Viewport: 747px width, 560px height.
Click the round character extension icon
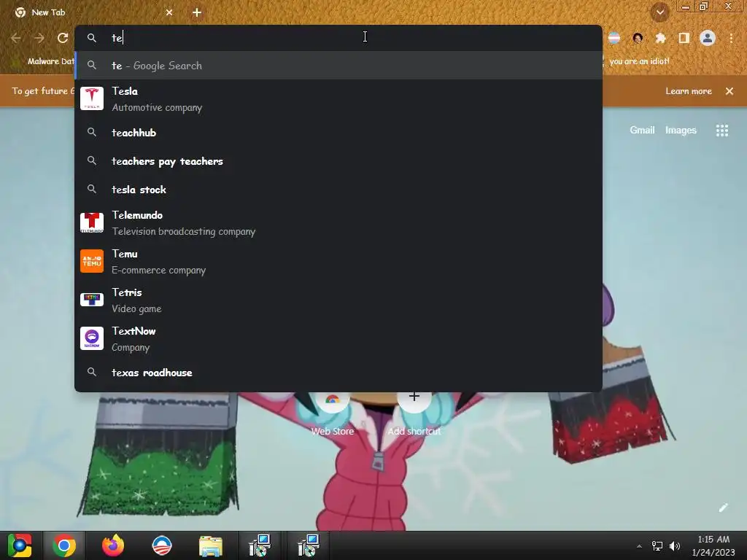pos(638,38)
